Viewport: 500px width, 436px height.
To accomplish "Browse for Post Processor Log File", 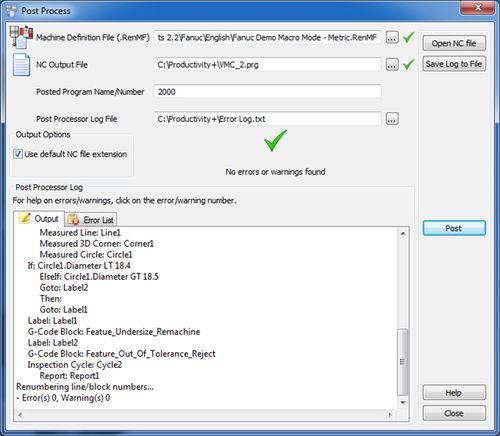I will point(392,119).
